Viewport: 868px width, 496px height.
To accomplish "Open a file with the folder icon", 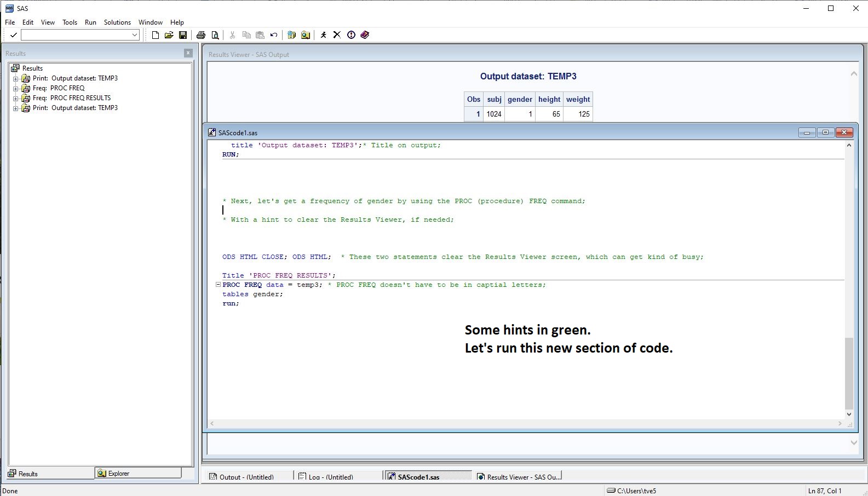I will coord(169,35).
